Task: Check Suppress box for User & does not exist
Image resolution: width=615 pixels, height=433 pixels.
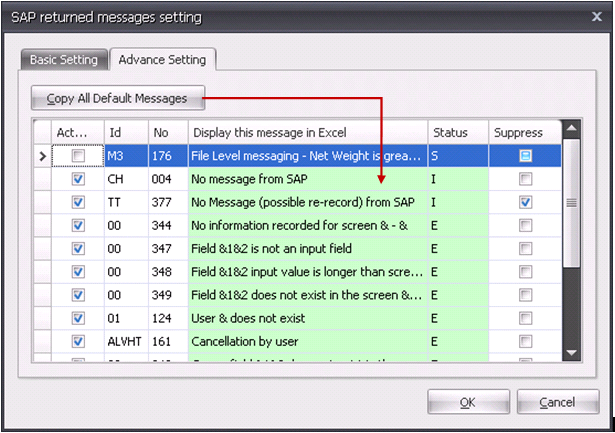Action: click(525, 318)
